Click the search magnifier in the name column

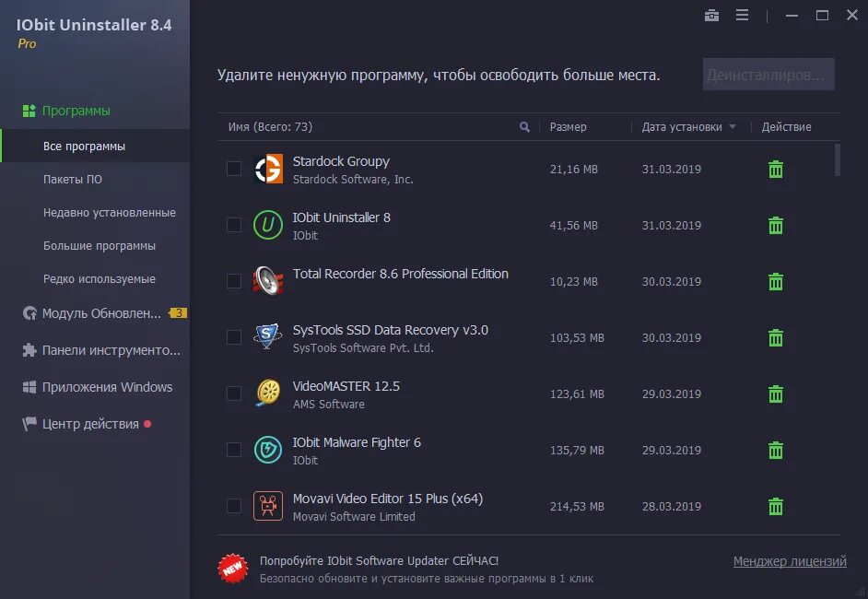tap(524, 127)
